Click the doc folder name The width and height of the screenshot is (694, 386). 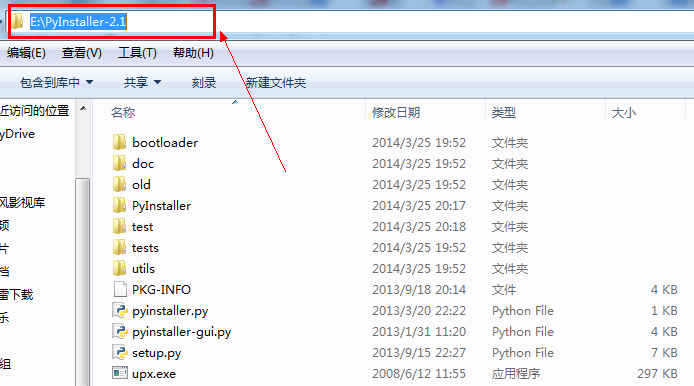click(x=143, y=163)
